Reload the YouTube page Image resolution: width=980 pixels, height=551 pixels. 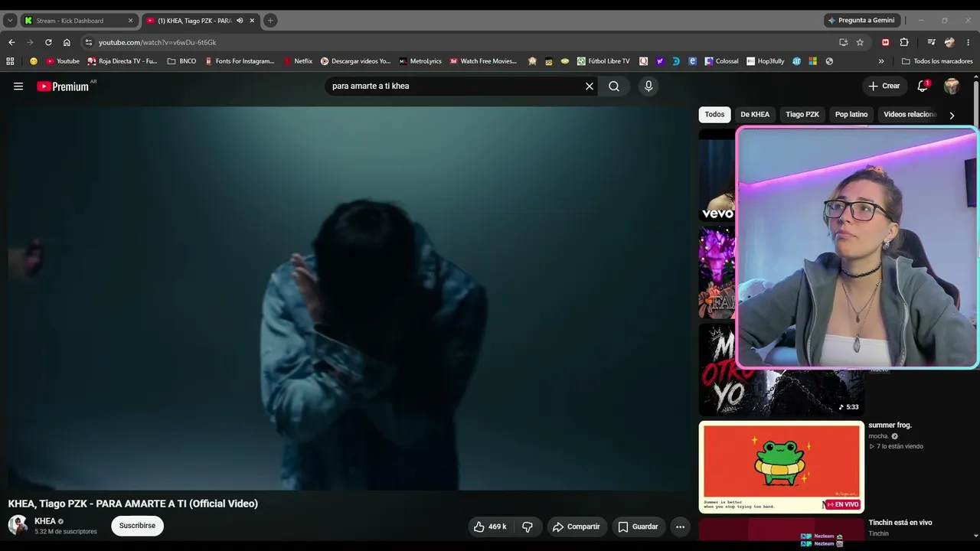click(x=48, y=42)
